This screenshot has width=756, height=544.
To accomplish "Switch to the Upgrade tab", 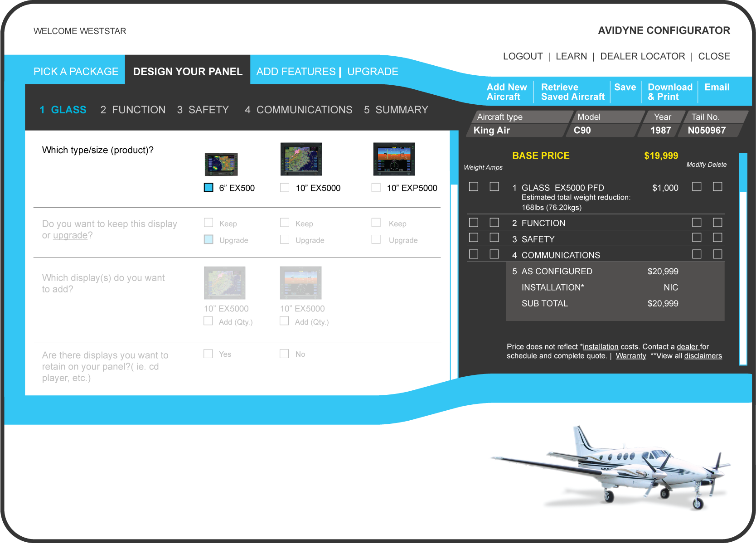I will pos(373,72).
